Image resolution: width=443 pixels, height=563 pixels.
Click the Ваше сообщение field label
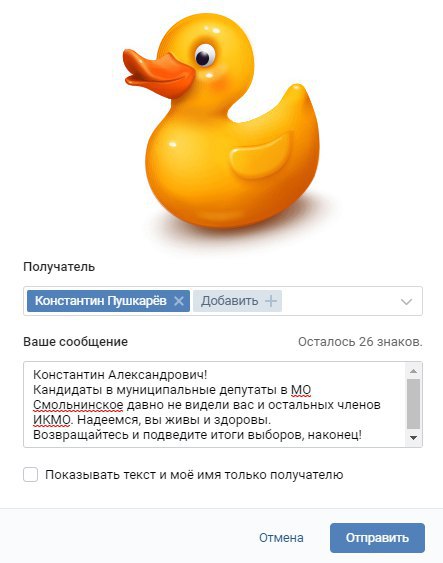[x=75, y=341]
